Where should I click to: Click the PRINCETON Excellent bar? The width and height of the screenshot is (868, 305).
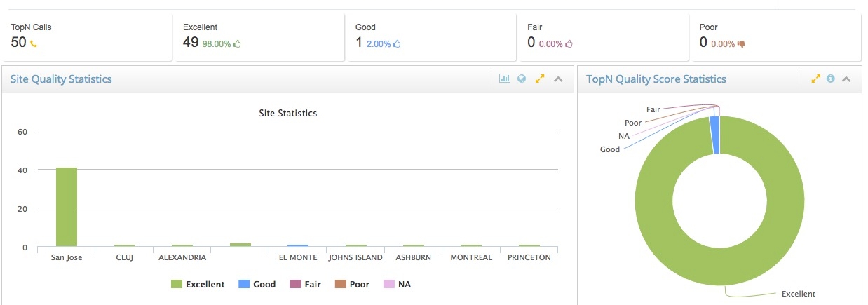click(x=529, y=245)
